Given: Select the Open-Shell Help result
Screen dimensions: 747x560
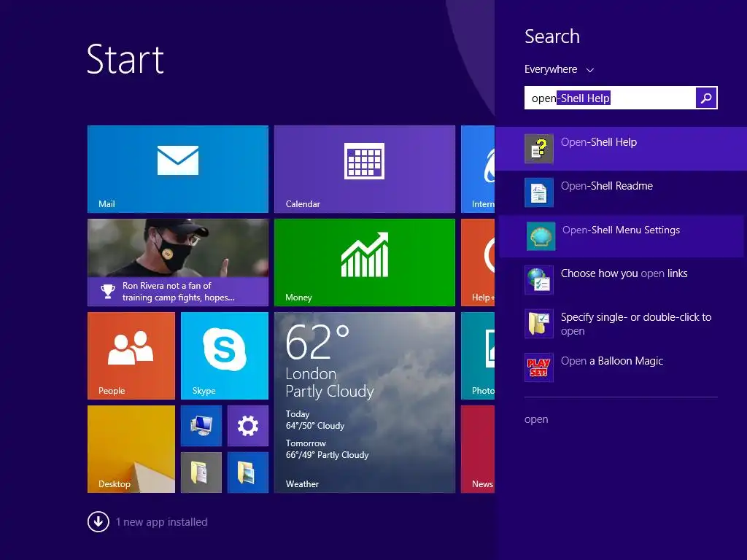Looking at the screenshot, I should [621, 149].
